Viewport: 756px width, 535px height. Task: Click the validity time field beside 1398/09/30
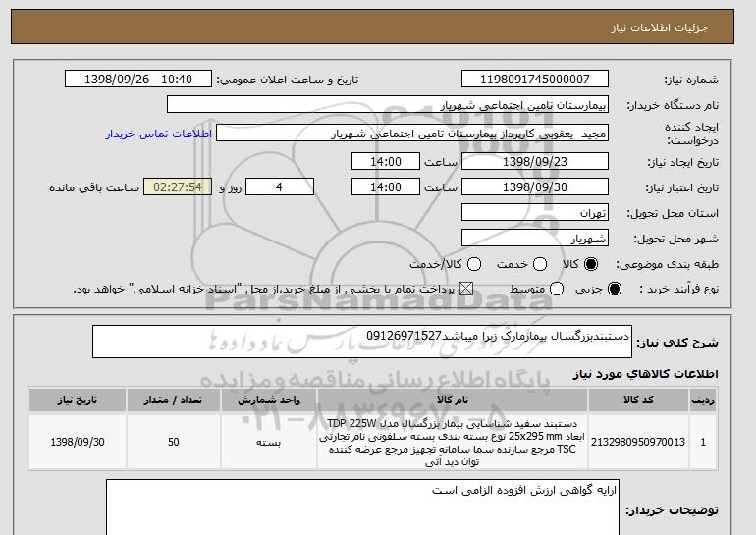pyautogui.click(x=386, y=187)
